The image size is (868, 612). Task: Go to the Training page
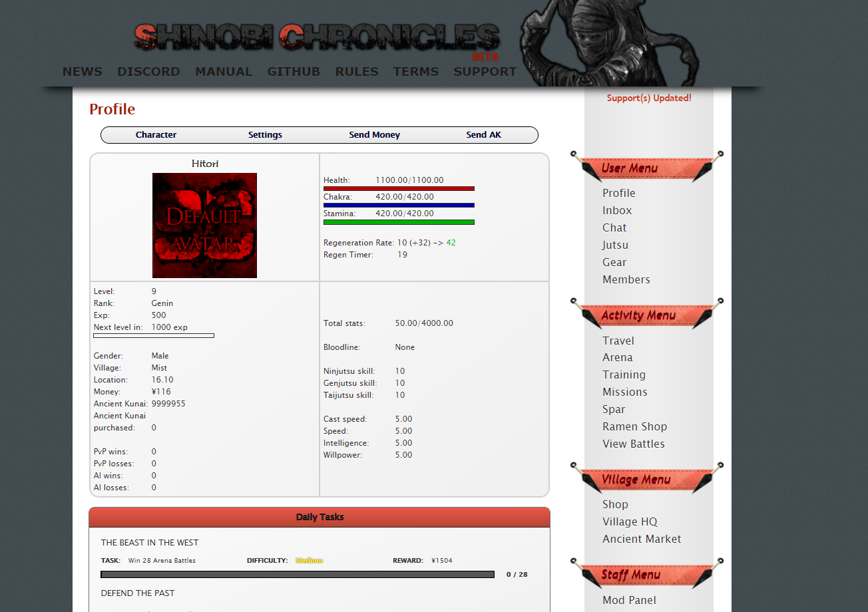624,375
